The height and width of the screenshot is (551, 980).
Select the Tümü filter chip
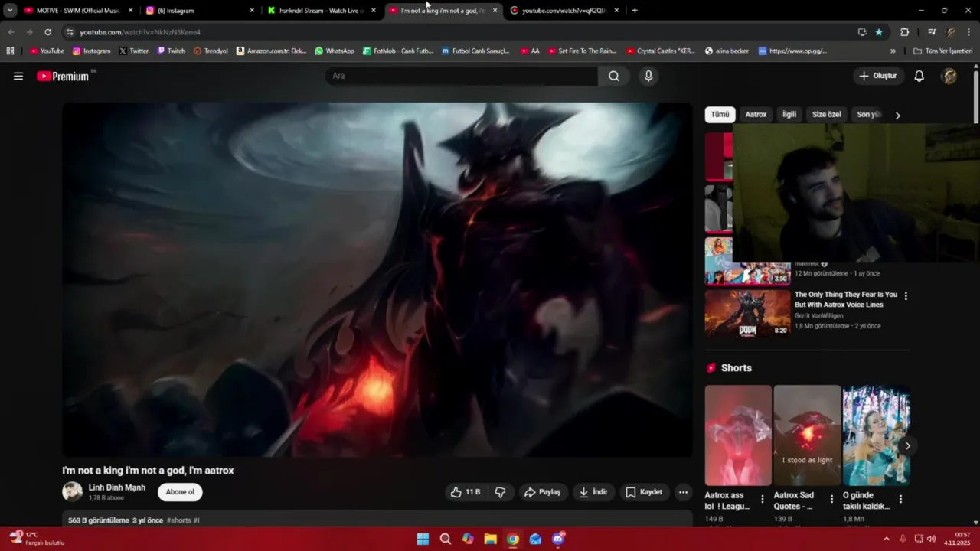click(x=720, y=115)
